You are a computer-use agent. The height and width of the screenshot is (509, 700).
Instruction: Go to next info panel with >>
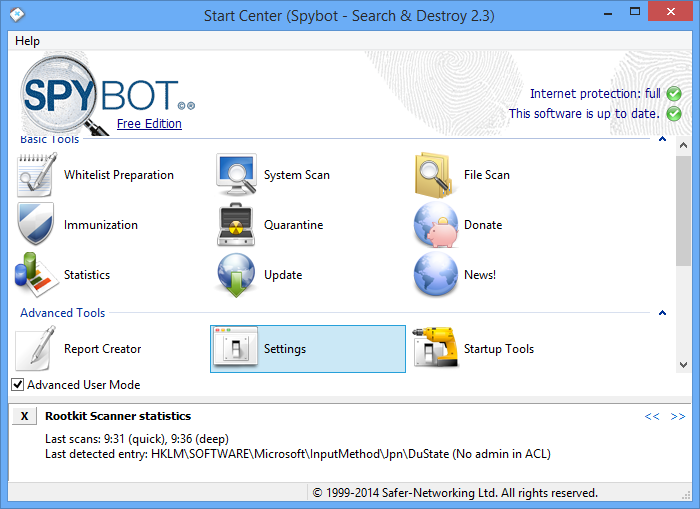tap(678, 416)
